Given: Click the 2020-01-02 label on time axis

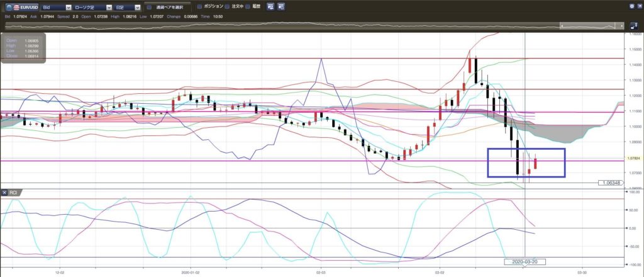Looking at the screenshot, I should point(191,272).
